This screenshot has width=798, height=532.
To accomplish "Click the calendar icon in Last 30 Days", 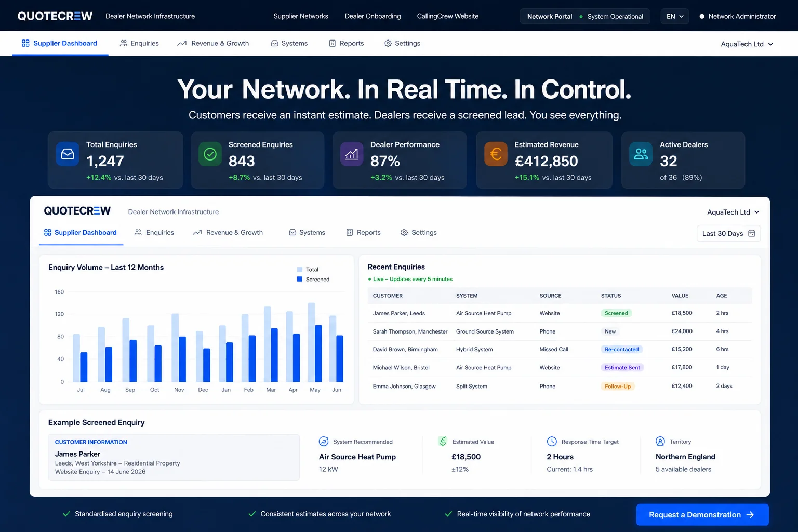I will (x=752, y=233).
